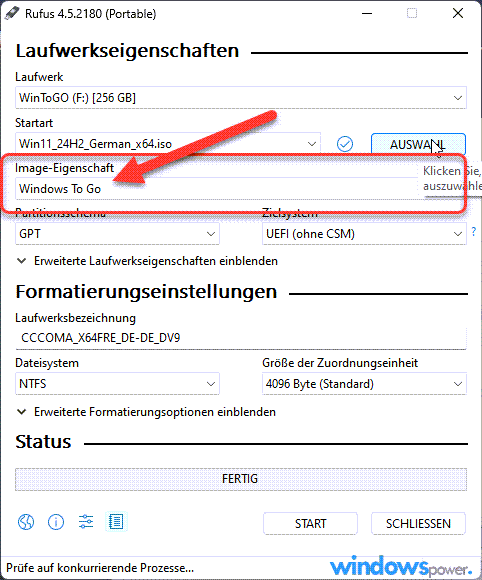Open the settings sliders icon
This screenshot has height=580, width=482.
[86, 522]
